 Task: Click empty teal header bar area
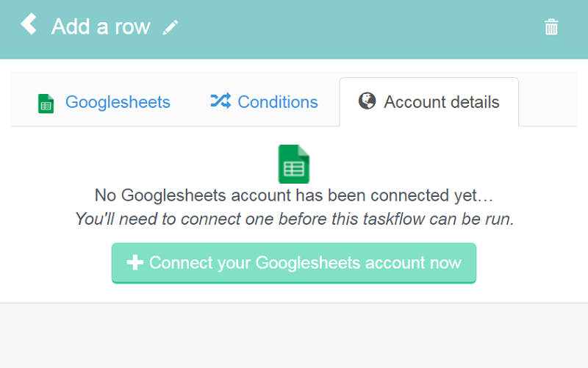tap(356, 28)
